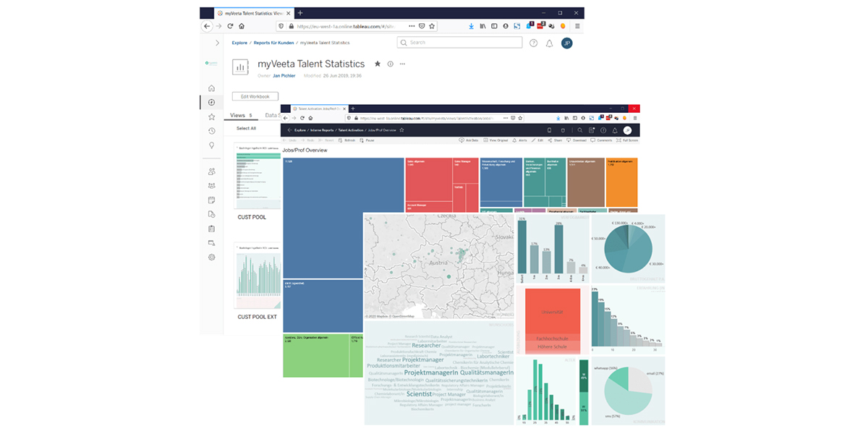Click Pause in the view toolbar
868x434 pixels.
click(x=367, y=140)
